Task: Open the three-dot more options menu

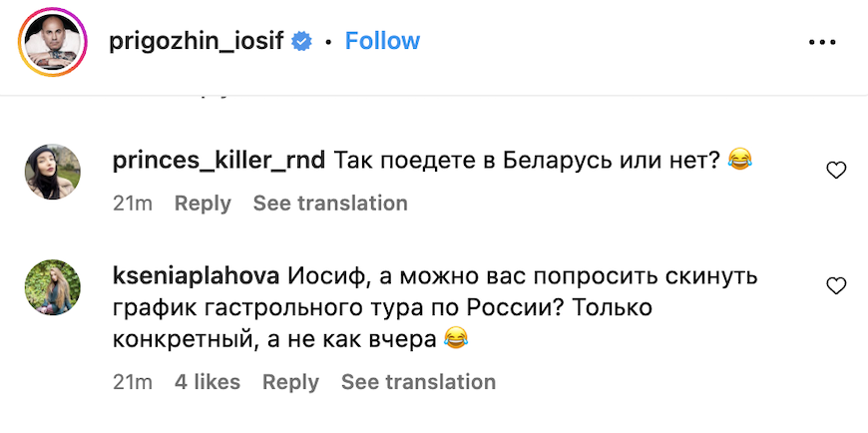Action: point(821,42)
